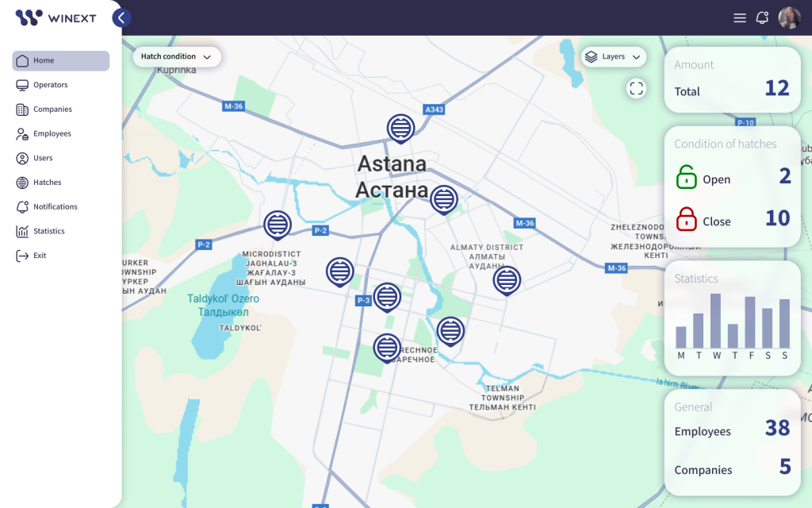
Task: Toggle fullscreen map view icon
Action: pos(636,88)
